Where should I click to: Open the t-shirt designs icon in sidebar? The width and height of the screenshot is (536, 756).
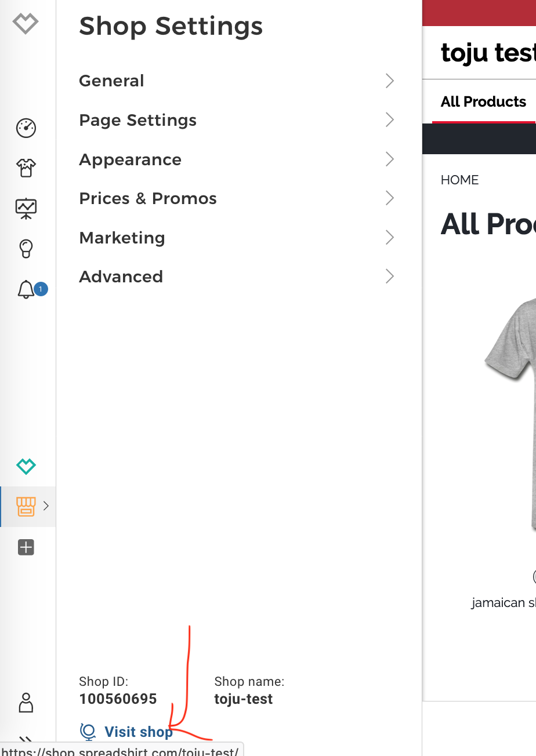click(x=26, y=168)
